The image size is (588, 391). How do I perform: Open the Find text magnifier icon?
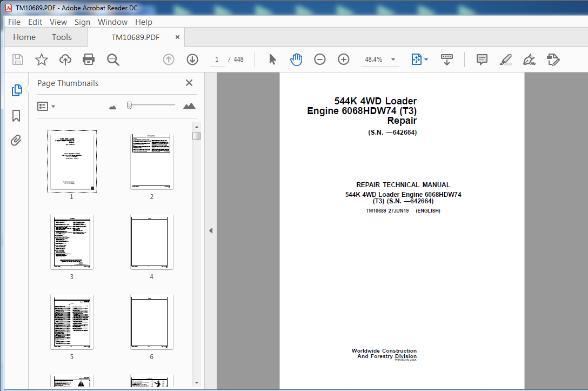[x=113, y=59]
